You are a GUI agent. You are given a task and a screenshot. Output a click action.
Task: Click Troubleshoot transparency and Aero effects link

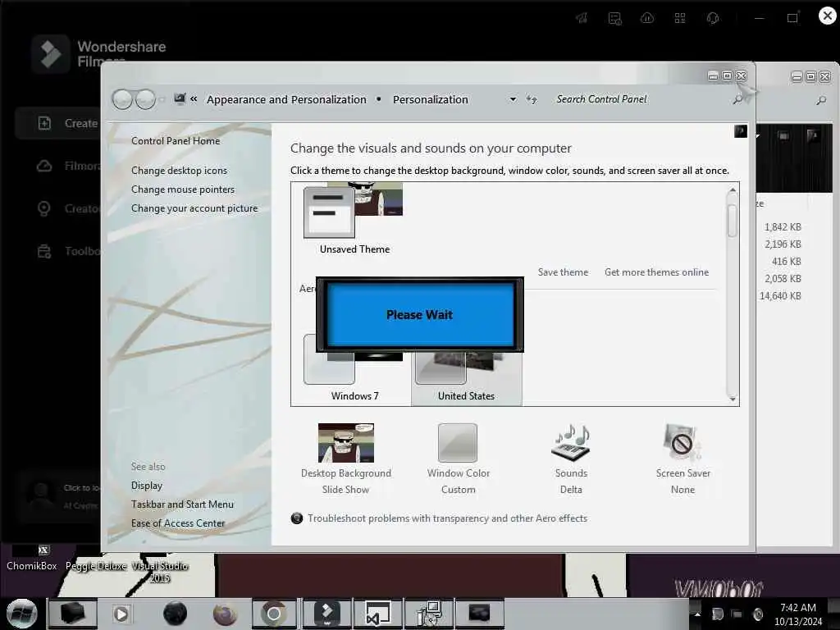point(447,518)
